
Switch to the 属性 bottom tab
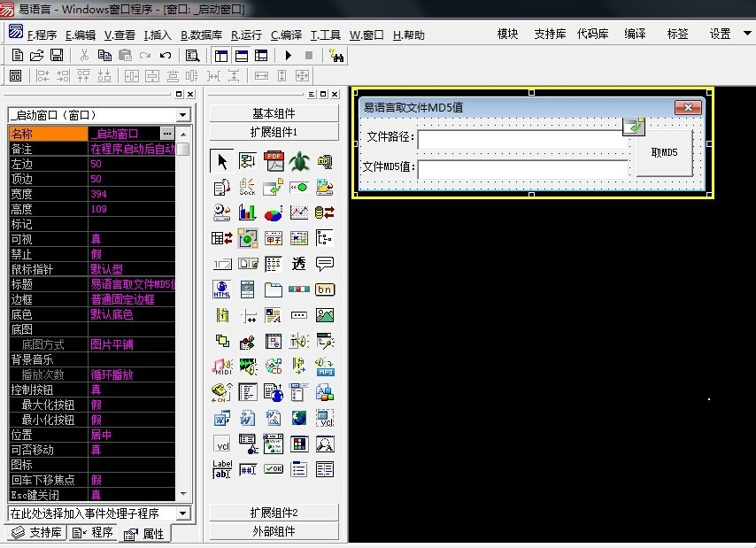click(x=144, y=534)
